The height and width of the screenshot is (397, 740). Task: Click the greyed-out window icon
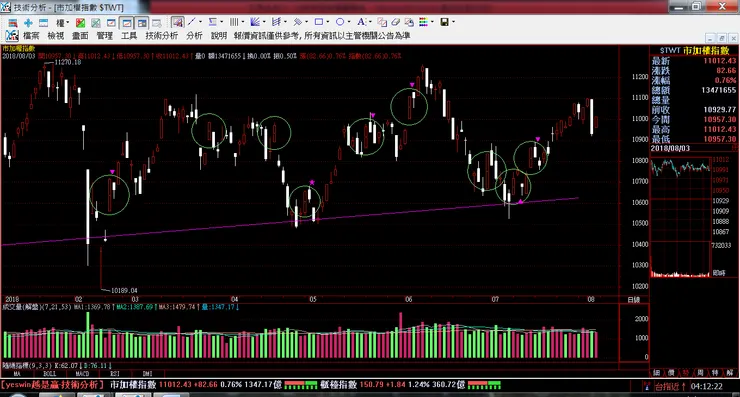point(157,23)
